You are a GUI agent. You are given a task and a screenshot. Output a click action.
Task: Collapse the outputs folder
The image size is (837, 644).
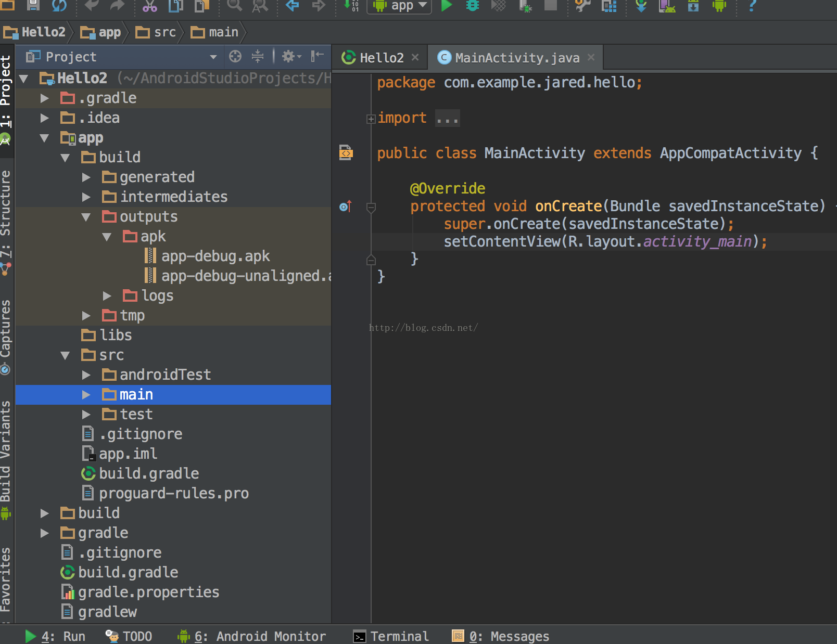[x=86, y=217]
